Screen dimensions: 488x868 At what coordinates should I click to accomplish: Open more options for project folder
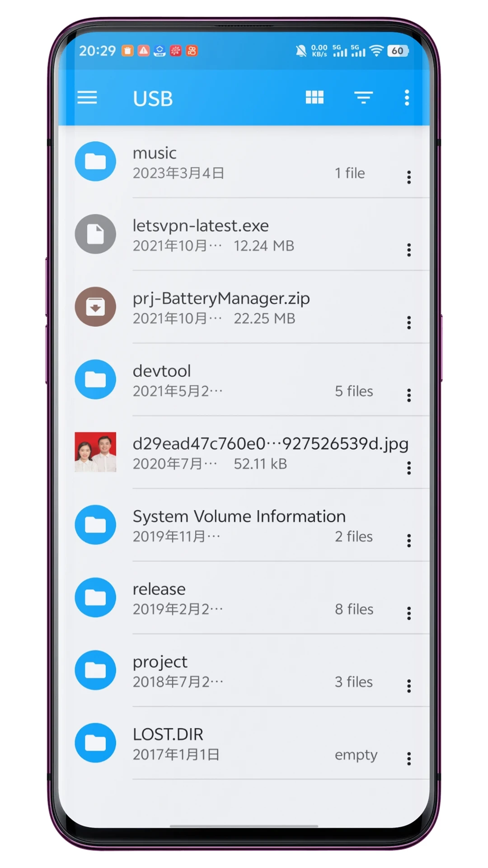coord(409,686)
